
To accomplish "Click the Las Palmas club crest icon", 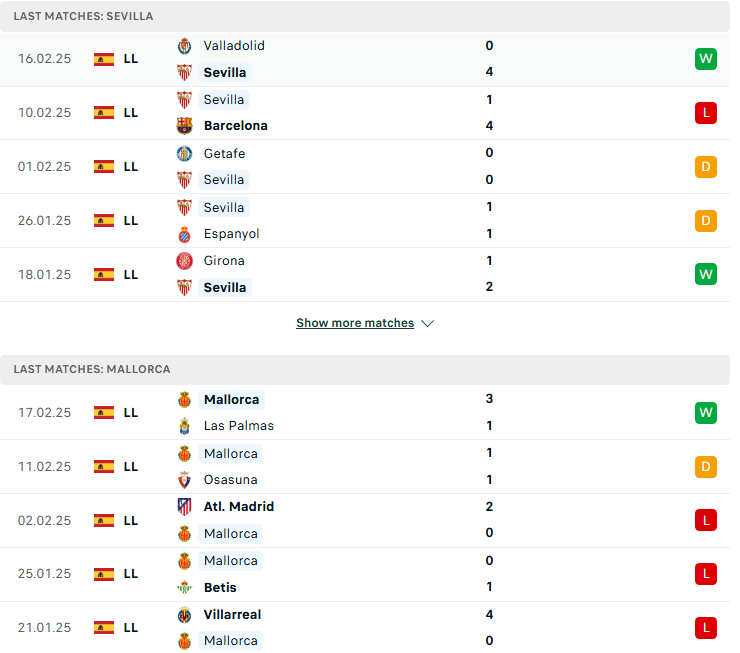I will tap(185, 426).
